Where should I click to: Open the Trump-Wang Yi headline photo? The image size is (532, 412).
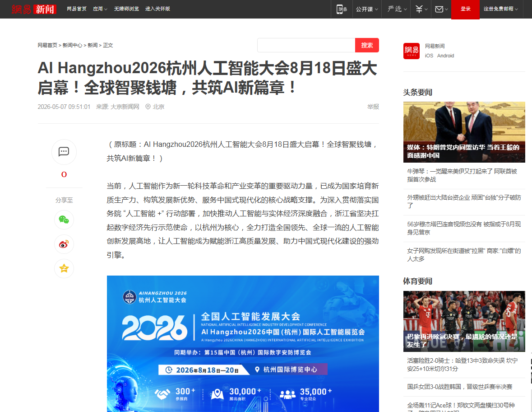464,132
